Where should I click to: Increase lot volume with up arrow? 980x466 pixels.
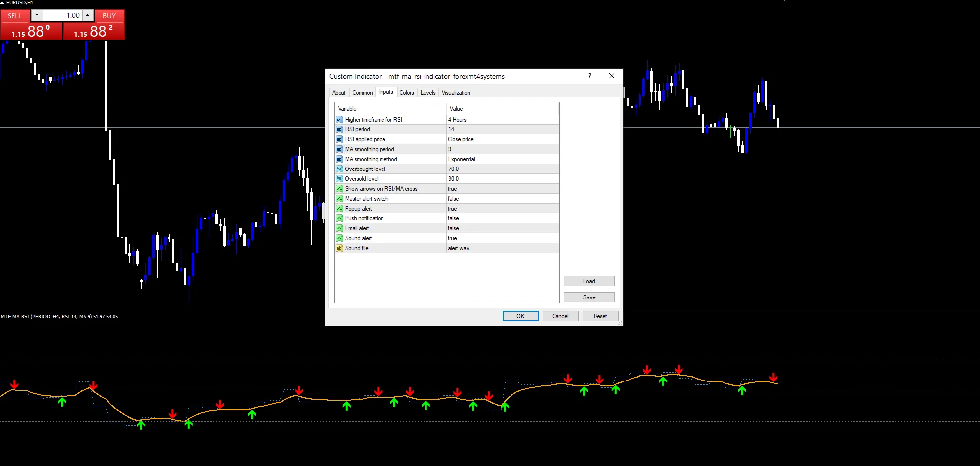[x=88, y=15]
